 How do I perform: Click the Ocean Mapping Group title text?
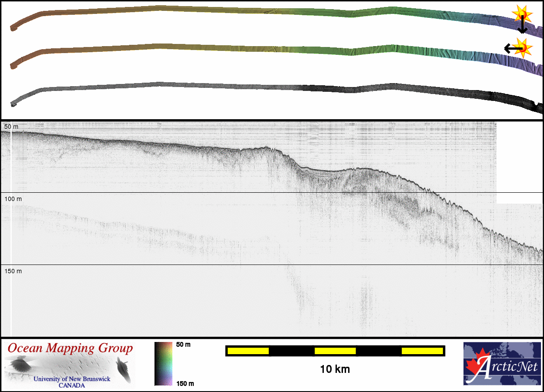70,348
